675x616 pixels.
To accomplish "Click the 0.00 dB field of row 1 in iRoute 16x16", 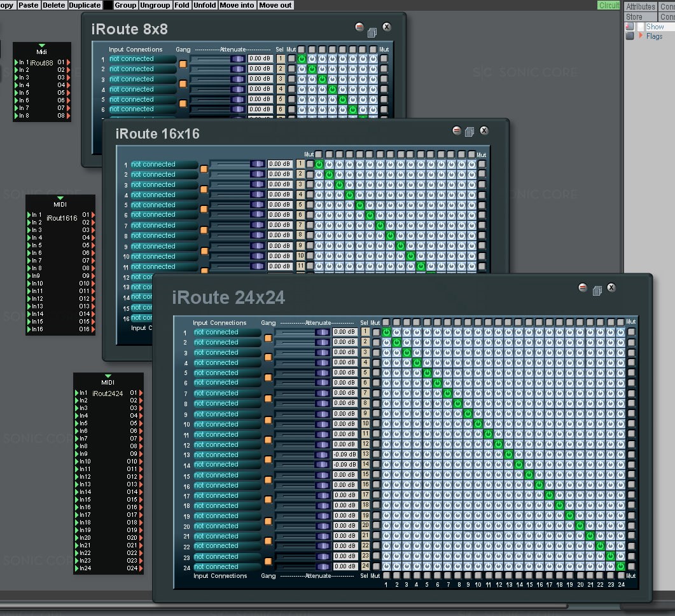I will pyautogui.click(x=280, y=164).
